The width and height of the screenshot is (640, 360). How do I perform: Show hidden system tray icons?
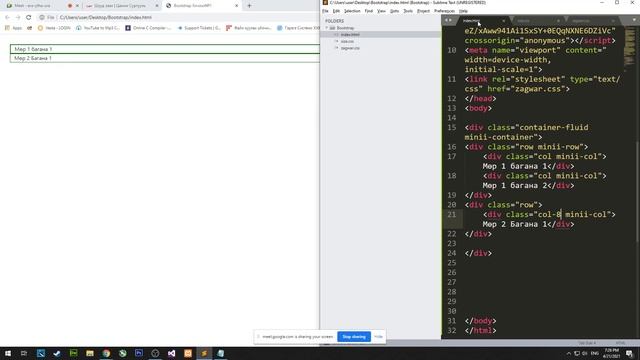point(569,353)
